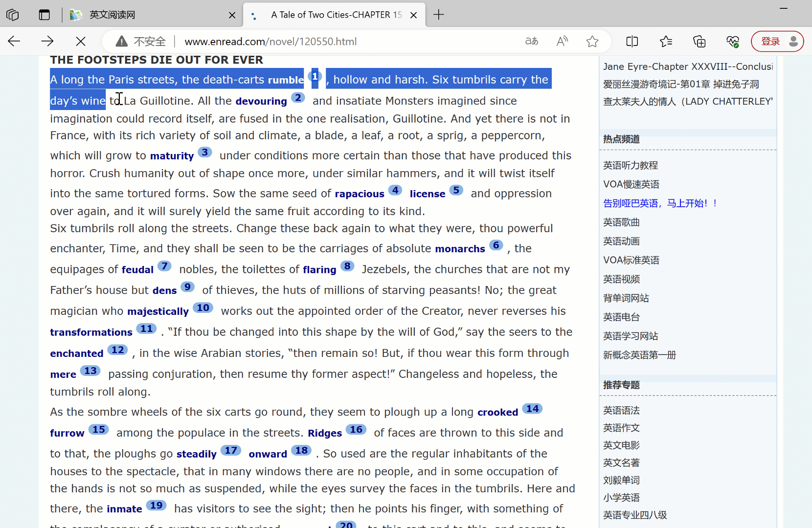This screenshot has width=812, height=528.
Task: Go back with the back arrow
Action: (x=14, y=41)
